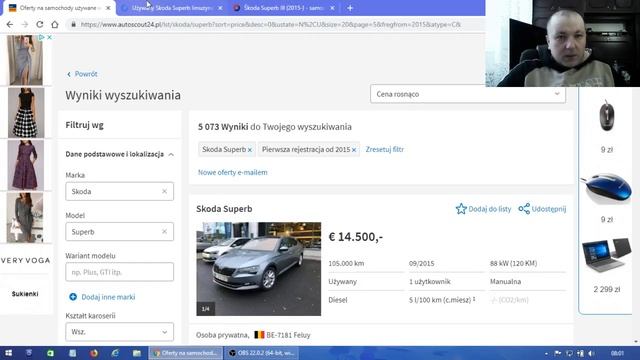This screenshot has height=360, width=640.
Task: Open the grey Skoda Superb car photo
Action: pyautogui.click(x=258, y=269)
